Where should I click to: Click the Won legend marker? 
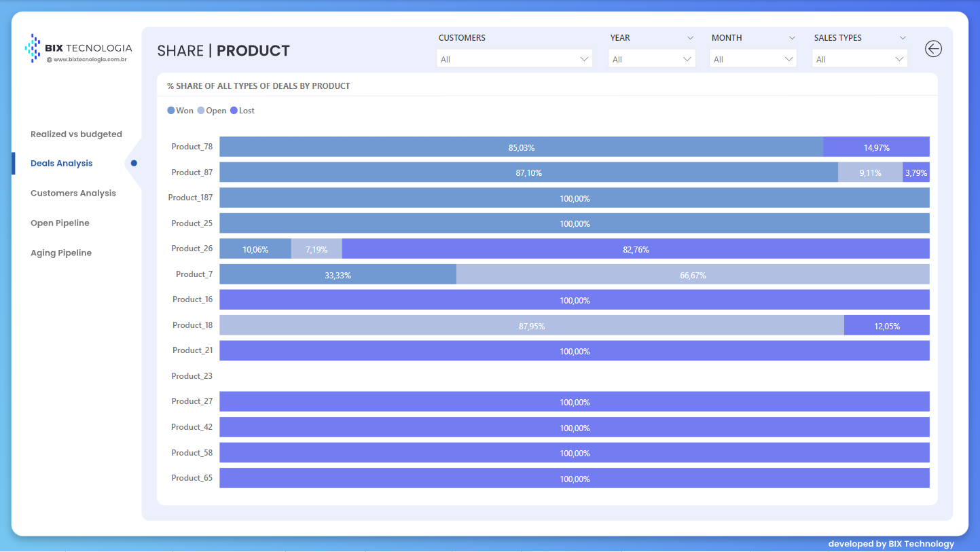tap(170, 110)
